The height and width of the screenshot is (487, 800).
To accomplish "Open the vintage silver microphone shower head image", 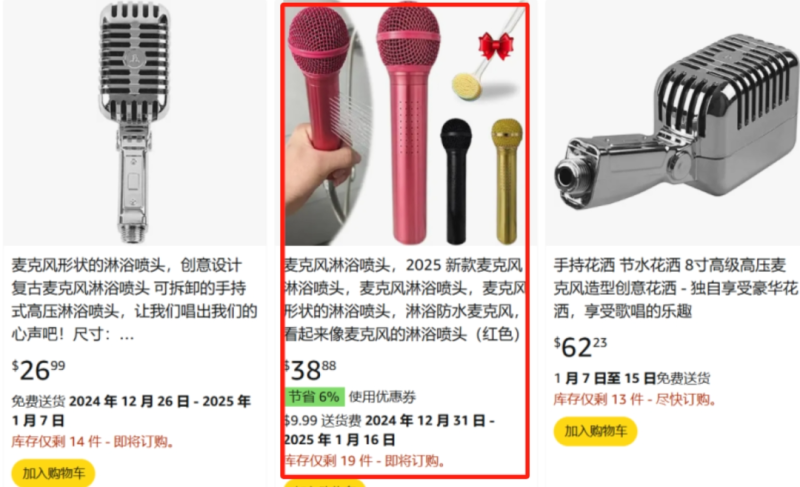I will [x=135, y=122].
